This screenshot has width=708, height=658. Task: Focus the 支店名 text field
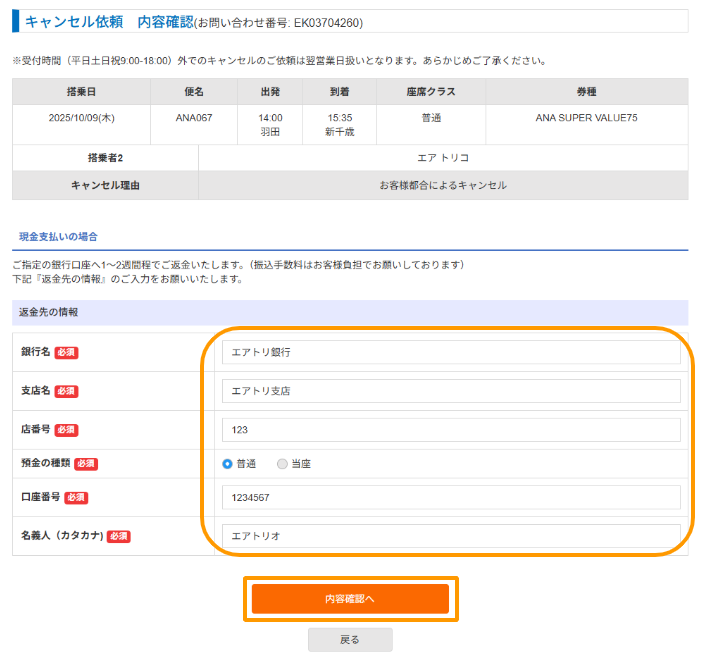pos(450,391)
